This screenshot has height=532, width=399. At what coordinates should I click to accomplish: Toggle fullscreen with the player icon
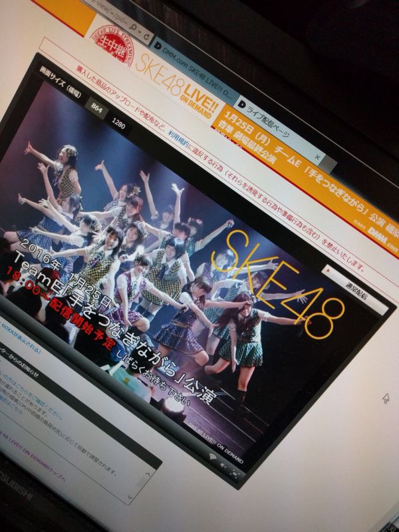coord(235,473)
